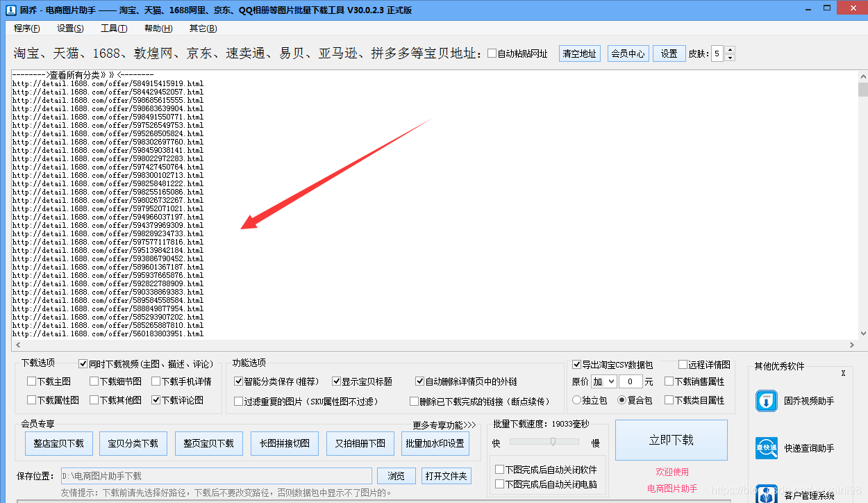
Task: Click the app icon in the title bar
Action: coord(10,10)
